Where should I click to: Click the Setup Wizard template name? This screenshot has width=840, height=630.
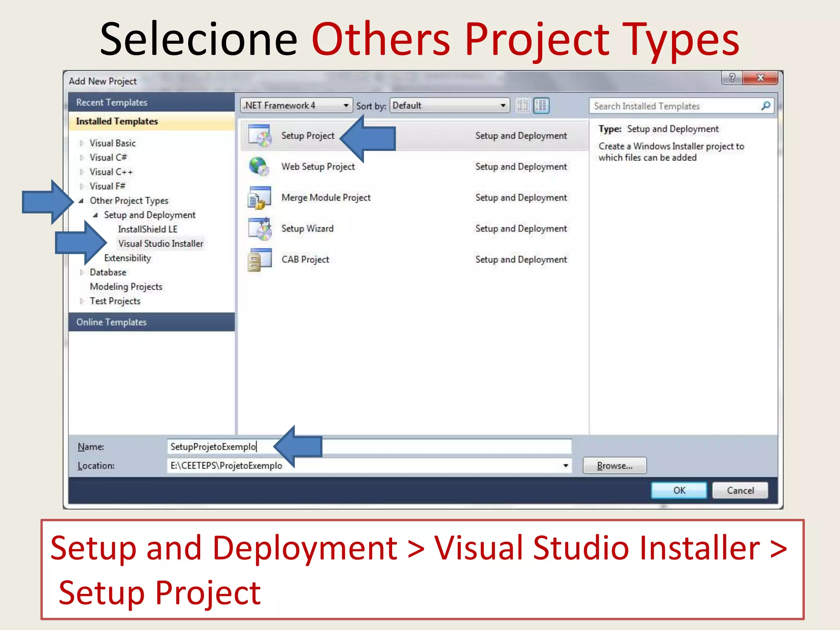pos(307,228)
